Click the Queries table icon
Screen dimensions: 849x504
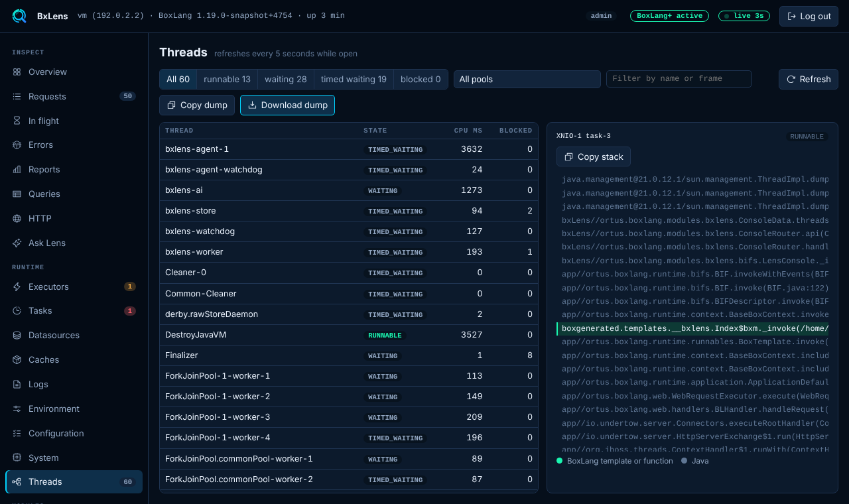(x=17, y=194)
